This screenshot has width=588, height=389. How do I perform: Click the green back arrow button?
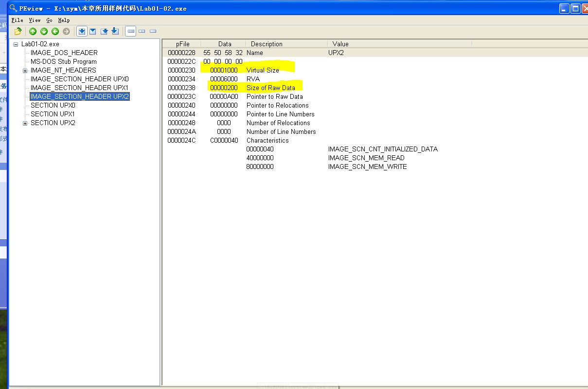coord(55,32)
